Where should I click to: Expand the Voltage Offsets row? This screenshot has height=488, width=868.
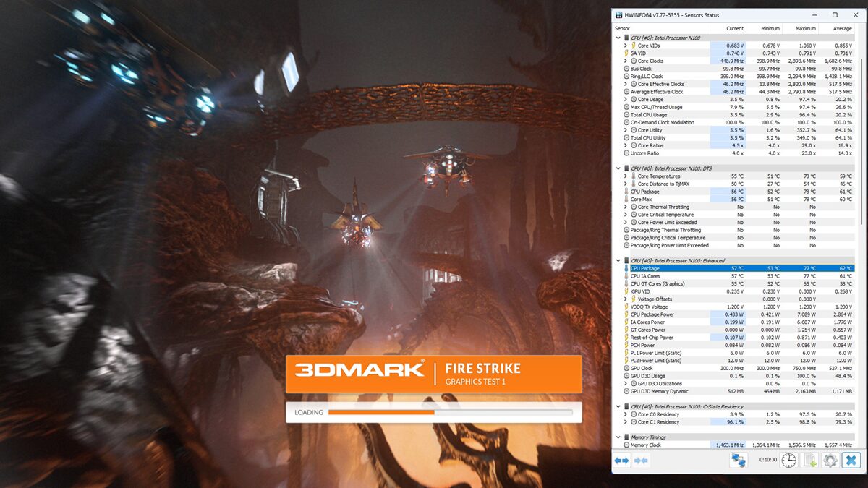click(626, 299)
